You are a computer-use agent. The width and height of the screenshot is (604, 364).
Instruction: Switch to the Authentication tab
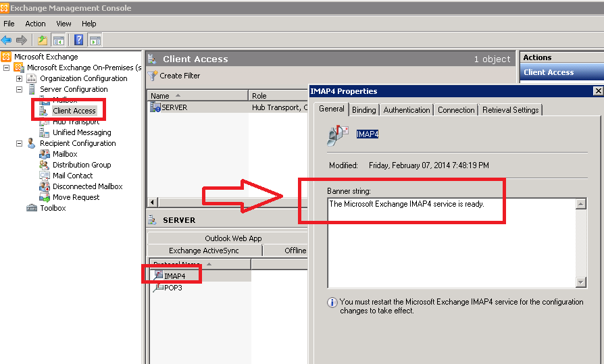point(406,110)
